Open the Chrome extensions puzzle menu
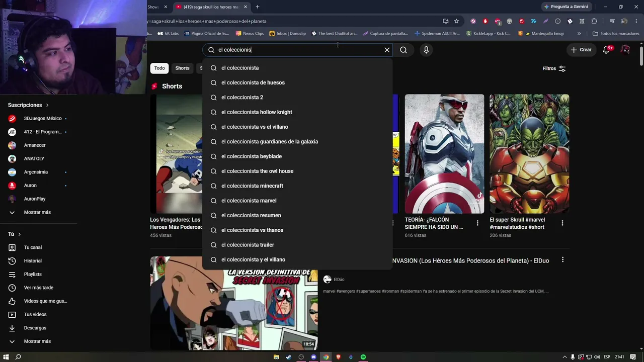 [594, 21]
